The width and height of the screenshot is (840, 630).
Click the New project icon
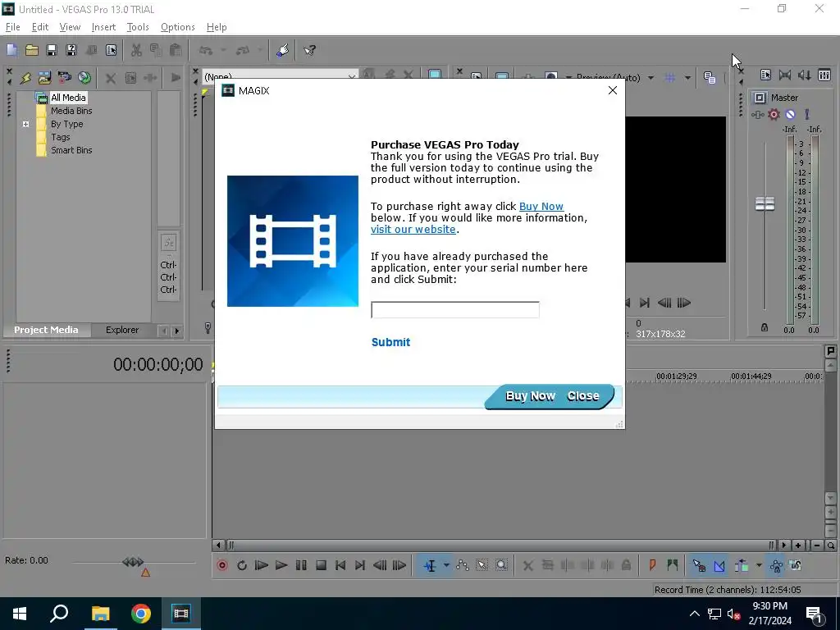pyautogui.click(x=11, y=50)
